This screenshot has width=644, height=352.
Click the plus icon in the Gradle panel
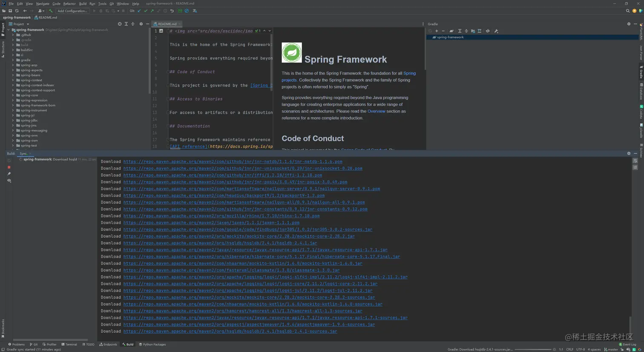point(437,31)
